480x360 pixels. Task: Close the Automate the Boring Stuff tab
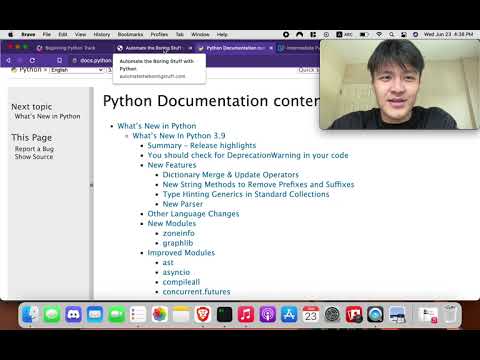[x=190, y=48]
